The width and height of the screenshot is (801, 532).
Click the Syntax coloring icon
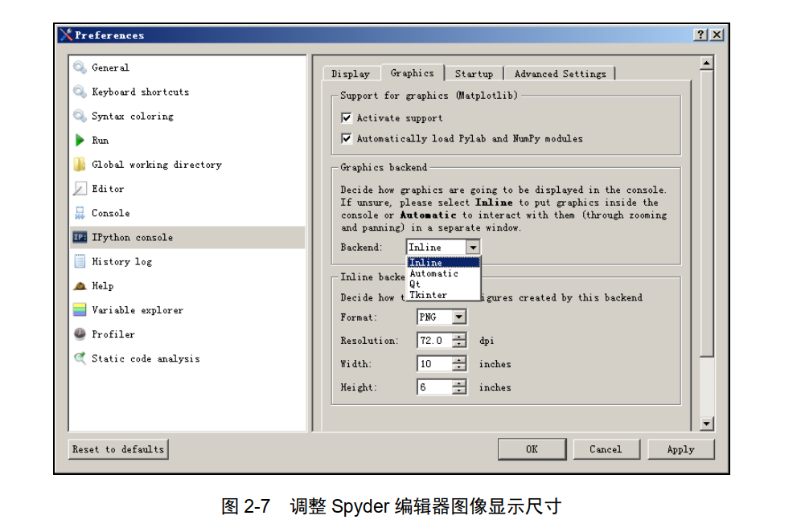[x=80, y=116]
